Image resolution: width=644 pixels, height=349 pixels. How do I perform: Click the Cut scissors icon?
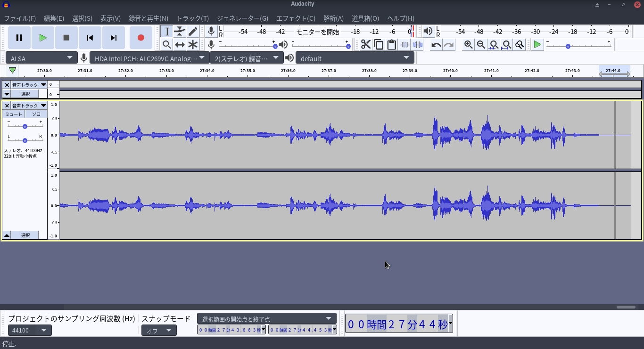pyautogui.click(x=366, y=45)
